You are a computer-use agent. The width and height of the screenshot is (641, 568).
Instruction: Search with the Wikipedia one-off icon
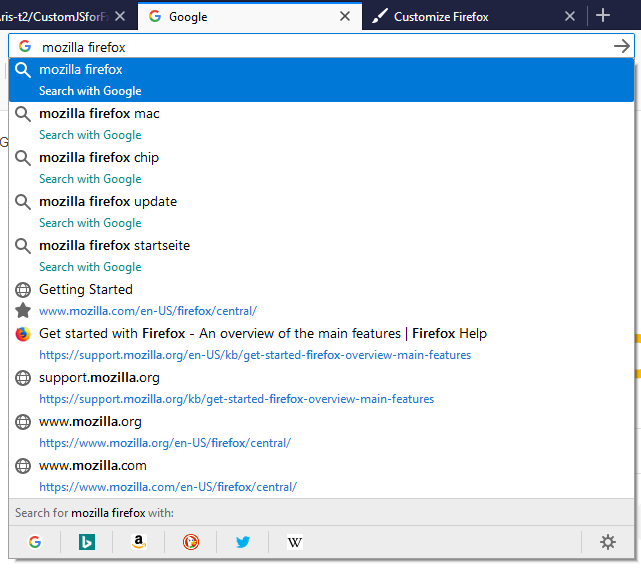coord(295,542)
